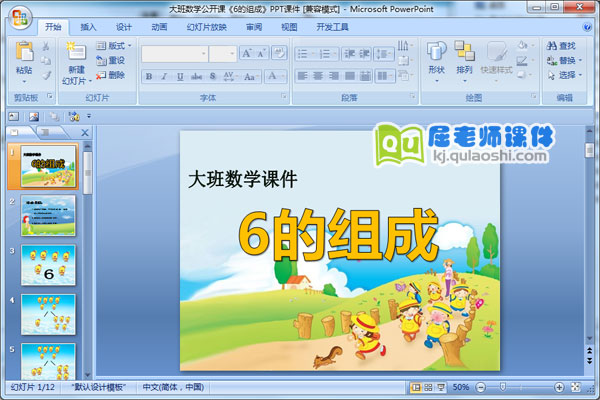Click Shape Fill paint bucket icon
600x400 pixels.
click(x=523, y=46)
